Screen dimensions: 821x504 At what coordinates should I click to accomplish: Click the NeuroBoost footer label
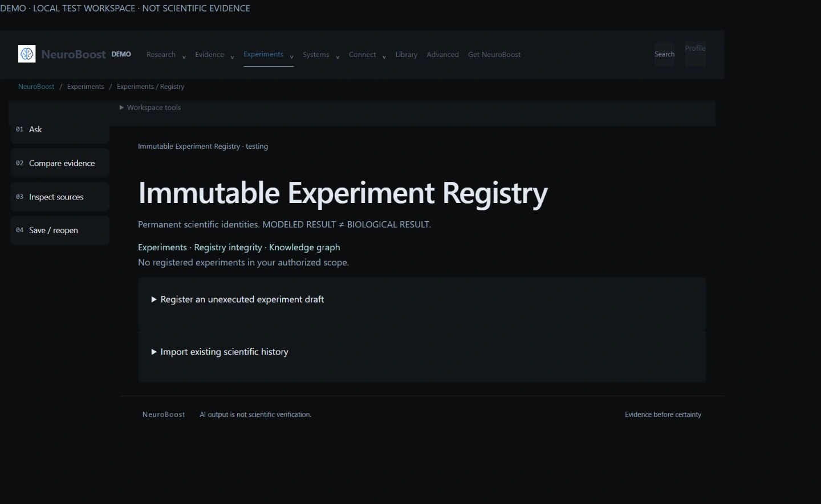[164, 414]
